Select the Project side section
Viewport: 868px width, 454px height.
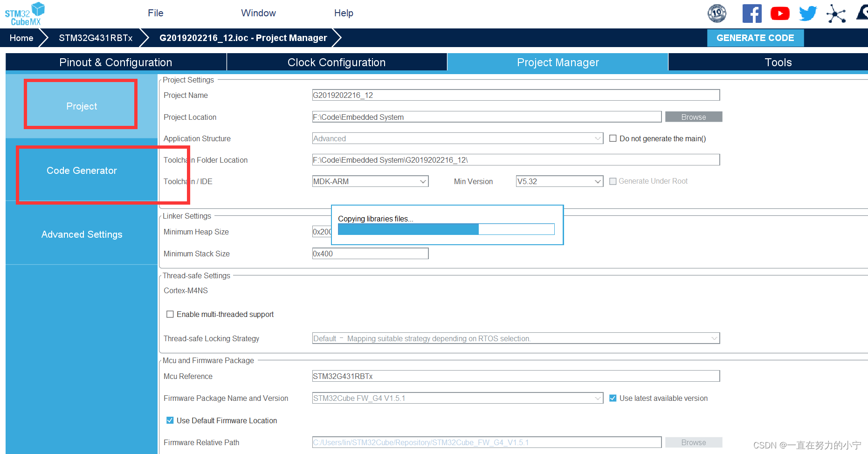coord(82,106)
